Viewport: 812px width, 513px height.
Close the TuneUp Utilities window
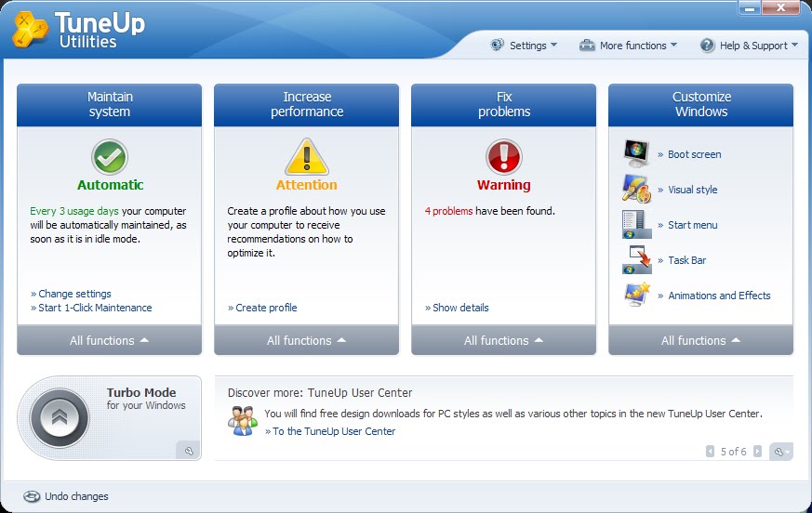(x=781, y=7)
